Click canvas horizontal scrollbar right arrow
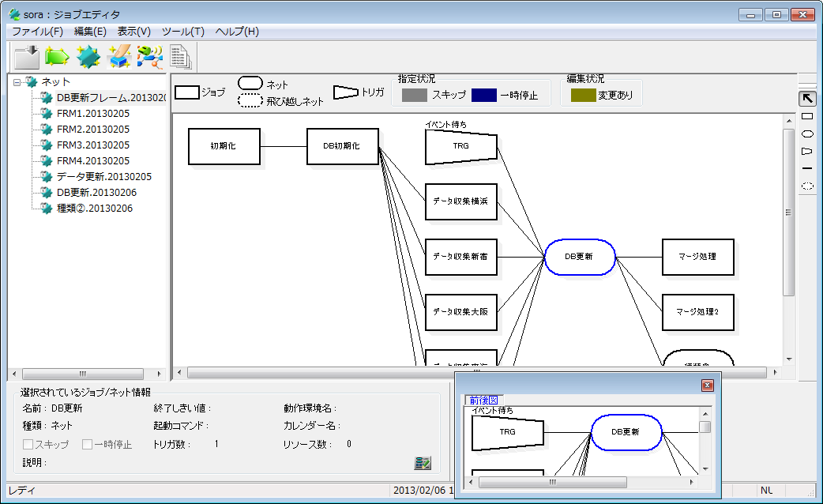This screenshot has height=504, width=823. [776, 373]
